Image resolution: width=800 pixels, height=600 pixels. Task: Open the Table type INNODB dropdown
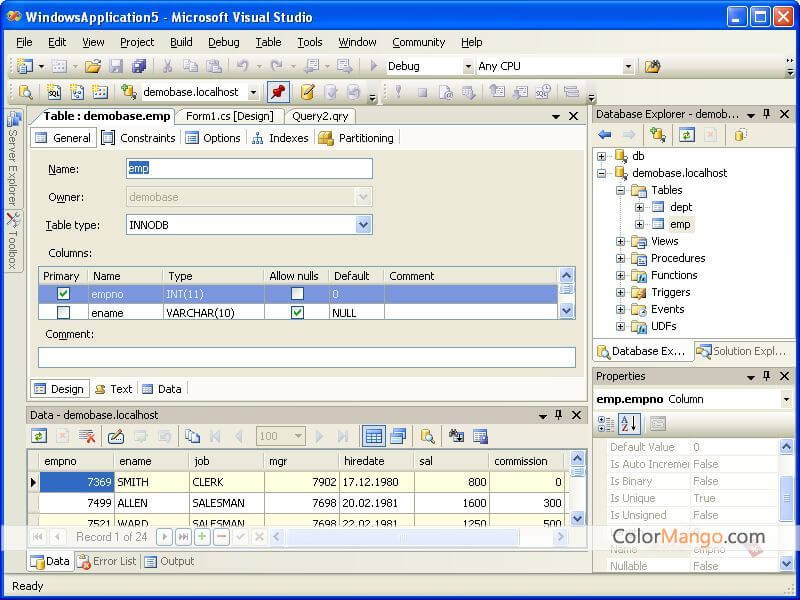363,224
